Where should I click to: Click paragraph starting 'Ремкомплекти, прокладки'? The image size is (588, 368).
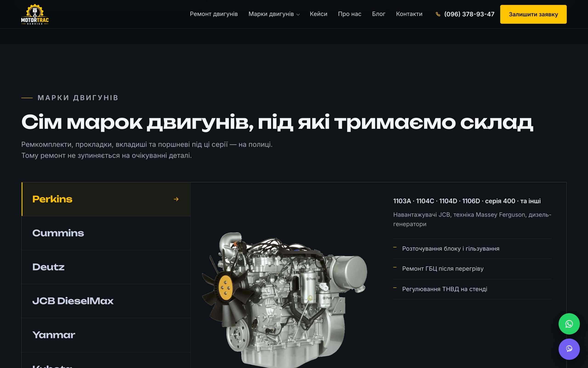[x=147, y=150]
